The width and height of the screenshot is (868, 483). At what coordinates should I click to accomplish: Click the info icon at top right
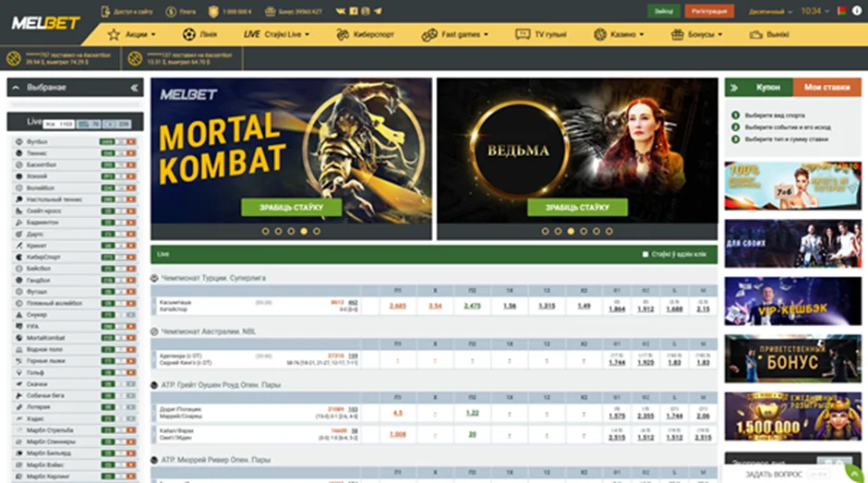point(856,11)
